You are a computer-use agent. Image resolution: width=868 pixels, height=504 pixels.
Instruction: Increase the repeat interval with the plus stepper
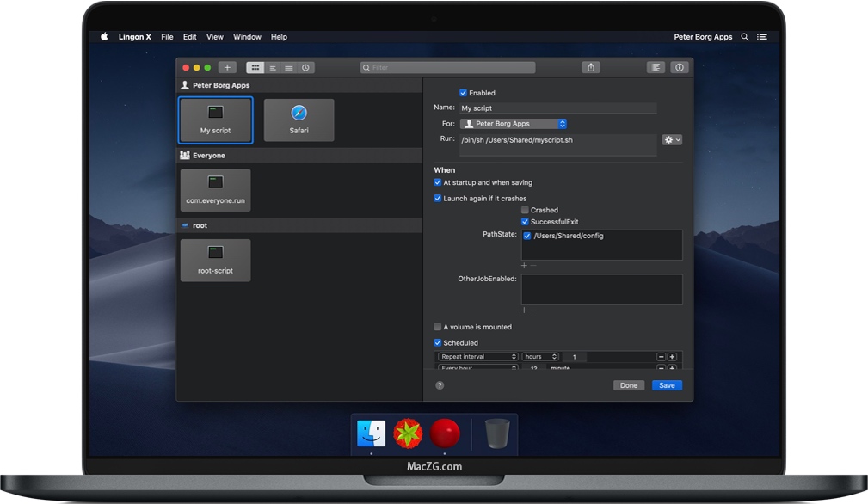coord(674,356)
